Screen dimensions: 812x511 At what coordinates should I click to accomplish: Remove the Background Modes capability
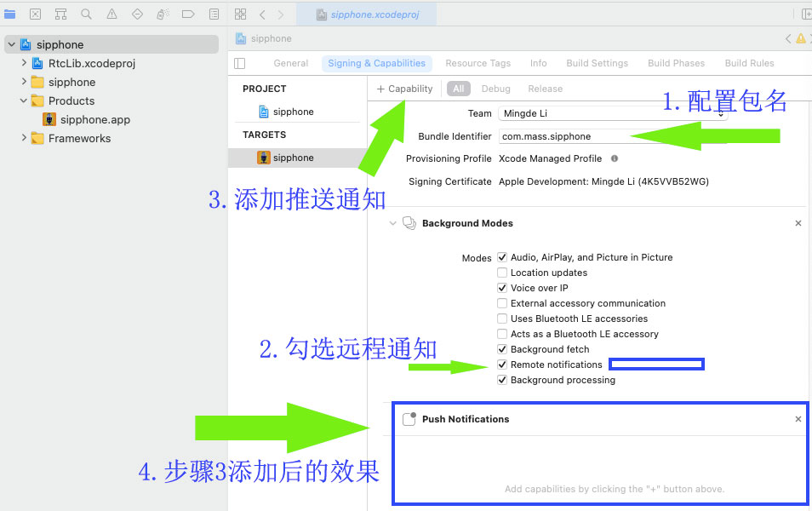798,223
